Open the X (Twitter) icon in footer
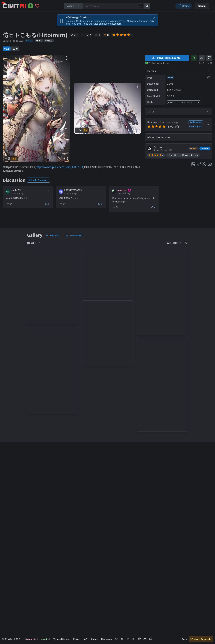This screenshot has height=644, width=215. tap(122, 639)
